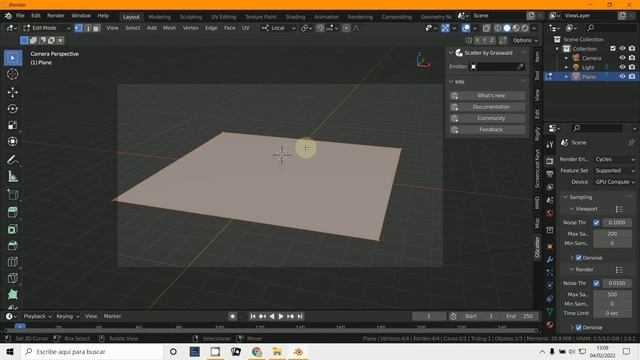Select the Move tool

[13, 92]
